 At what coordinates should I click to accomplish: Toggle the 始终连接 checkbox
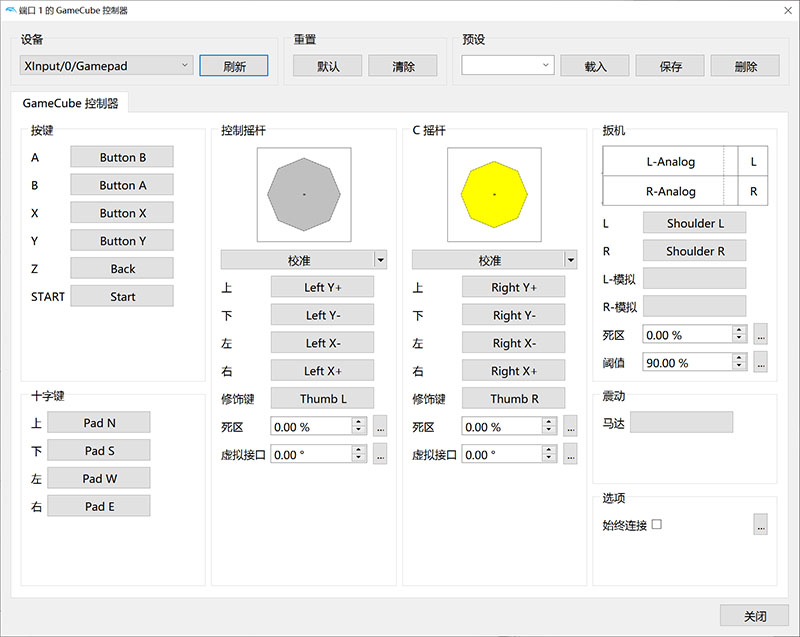[657, 524]
